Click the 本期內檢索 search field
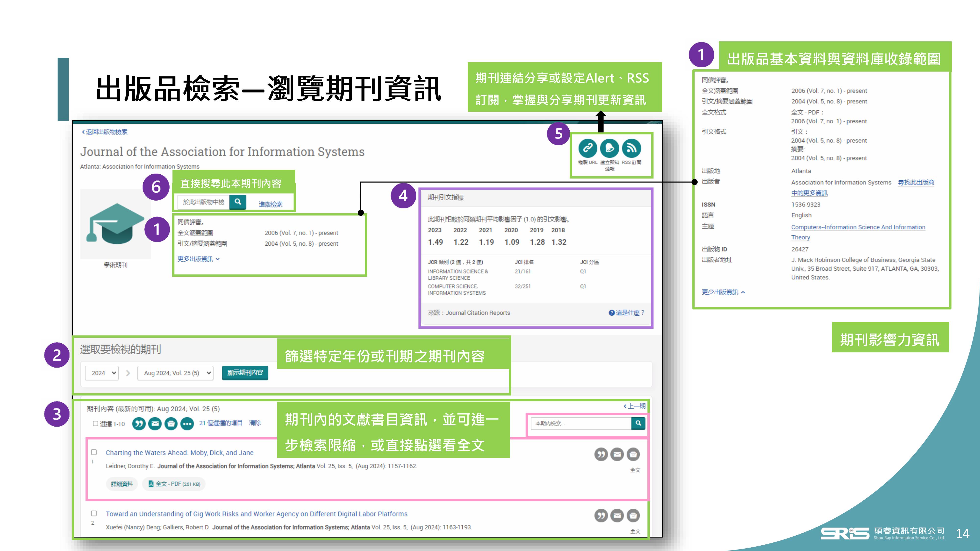Screen dimensions: 980x551 point(581,423)
